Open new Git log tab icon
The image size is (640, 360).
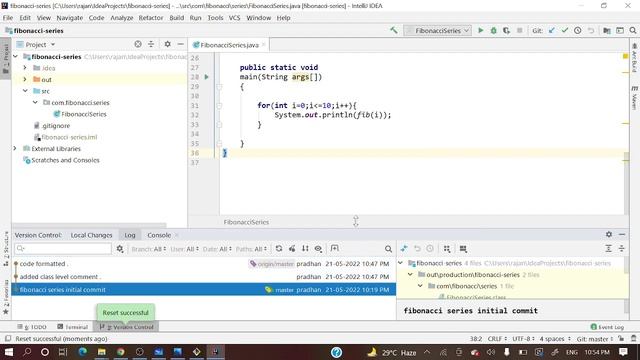(x=335, y=249)
